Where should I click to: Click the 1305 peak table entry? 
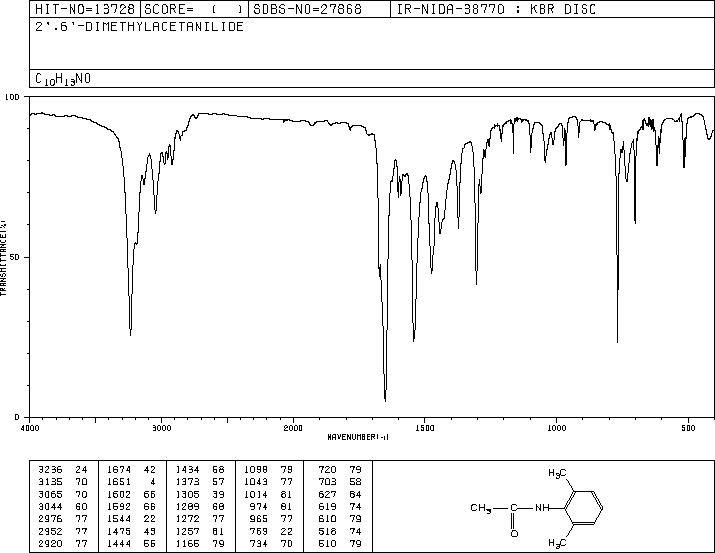pos(200,494)
